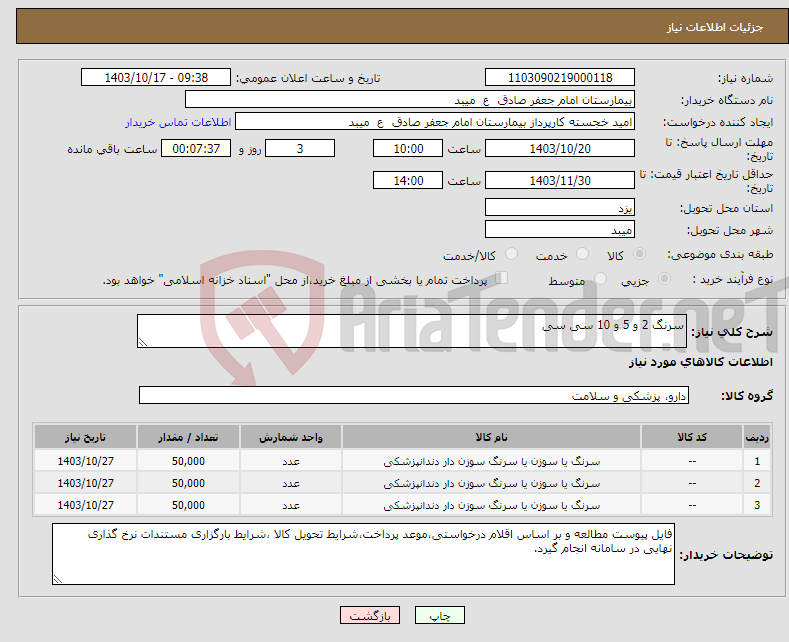Click the quantity 50,000 in row 3
The width and height of the screenshot is (789, 642).
188,505
